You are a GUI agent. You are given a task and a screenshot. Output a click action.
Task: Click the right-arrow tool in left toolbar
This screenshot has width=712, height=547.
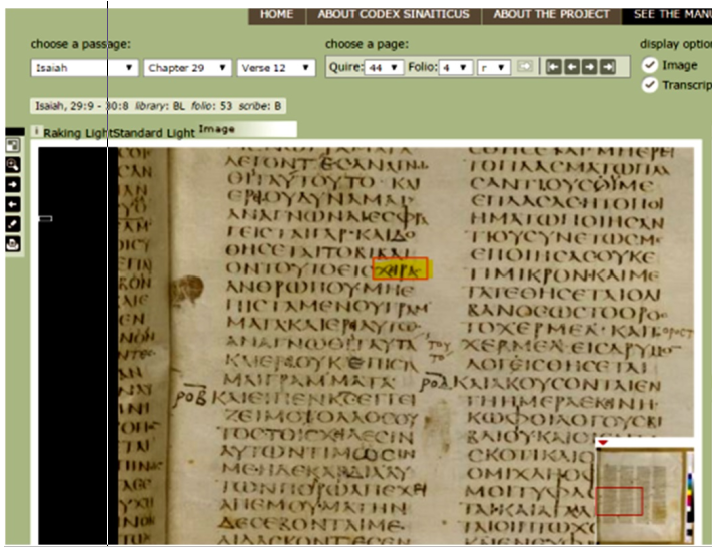(x=13, y=185)
